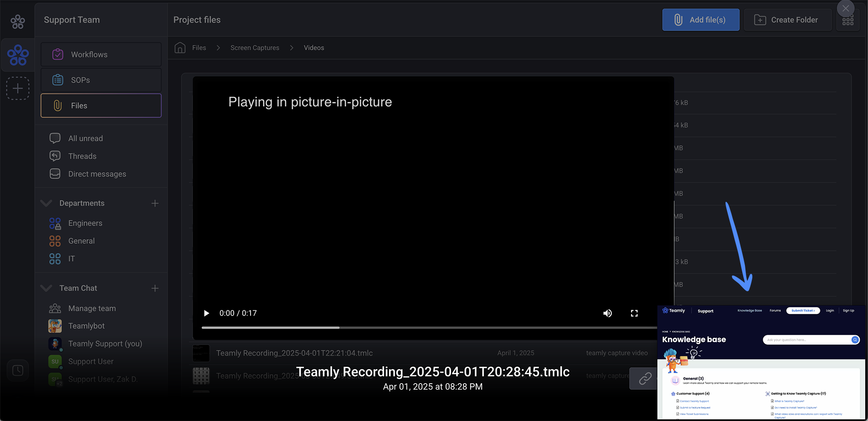Click the SOPs list icon

(58, 80)
